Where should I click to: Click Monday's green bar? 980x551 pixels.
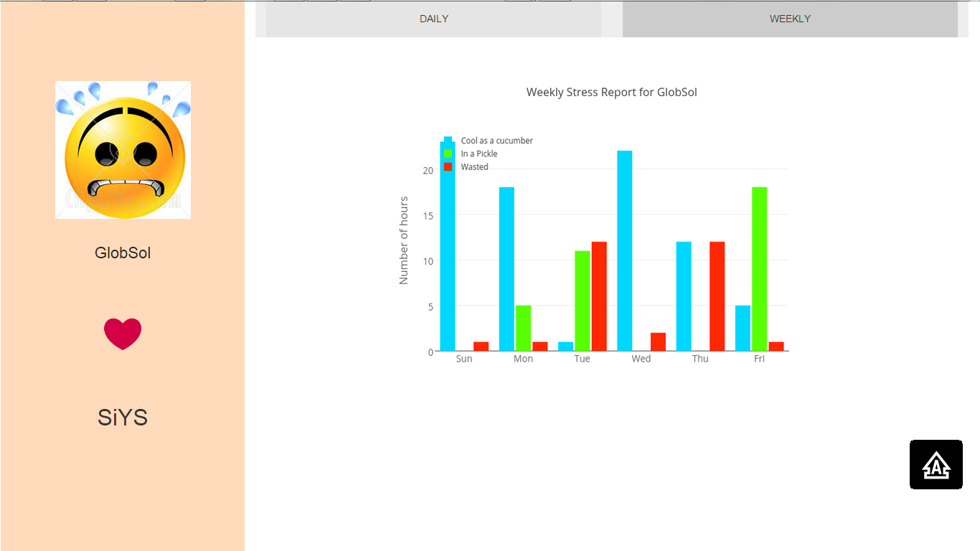(x=523, y=329)
